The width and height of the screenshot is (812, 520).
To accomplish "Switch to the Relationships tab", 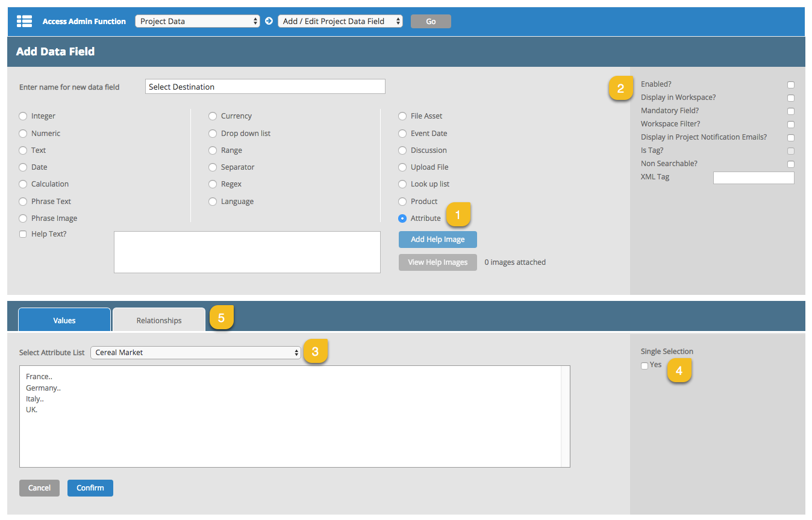I will pyautogui.click(x=159, y=320).
